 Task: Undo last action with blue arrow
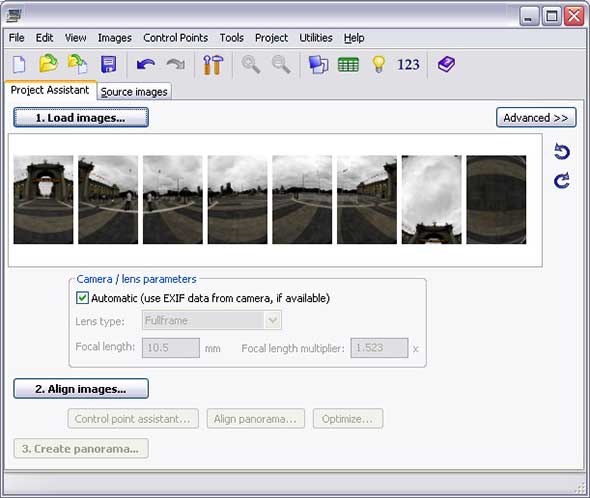pos(146,64)
